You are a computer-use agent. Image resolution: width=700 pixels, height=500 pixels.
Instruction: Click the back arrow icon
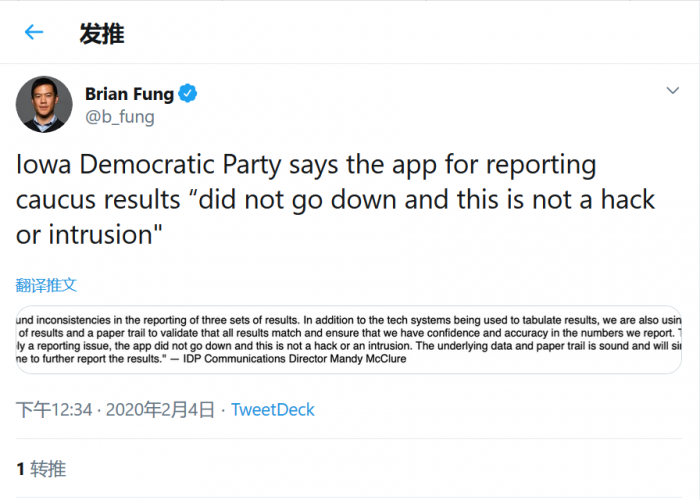click(34, 32)
